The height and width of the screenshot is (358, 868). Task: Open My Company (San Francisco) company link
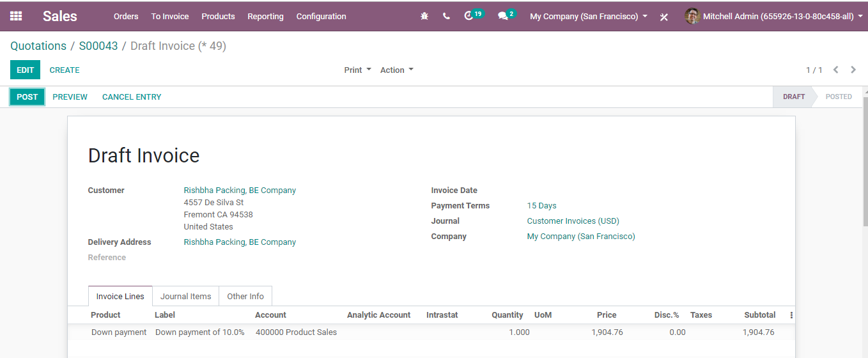[581, 237]
